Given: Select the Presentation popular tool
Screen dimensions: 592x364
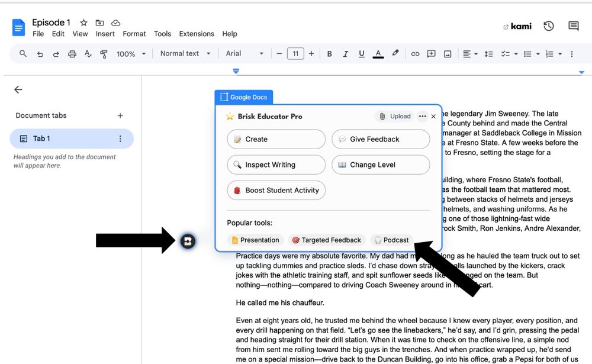Looking at the screenshot, I should (x=255, y=240).
